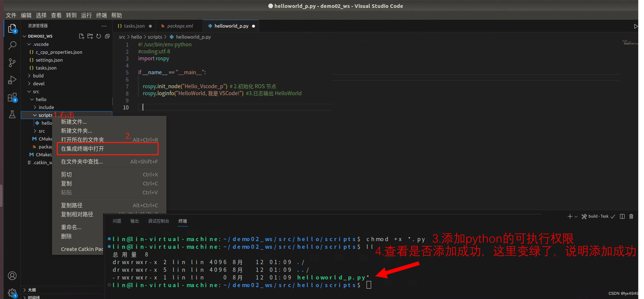
Task: Choose 重命名 in context menu
Action: click(78, 227)
